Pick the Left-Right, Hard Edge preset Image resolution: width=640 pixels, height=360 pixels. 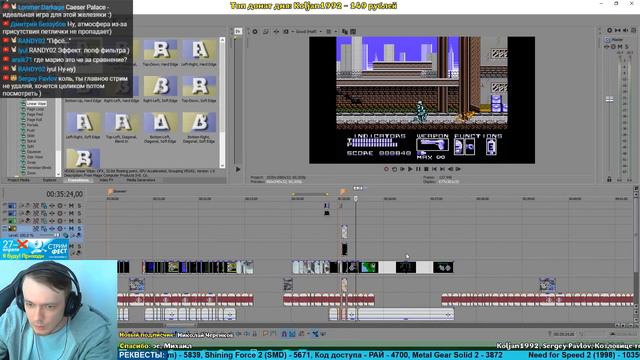[x=199, y=53]
